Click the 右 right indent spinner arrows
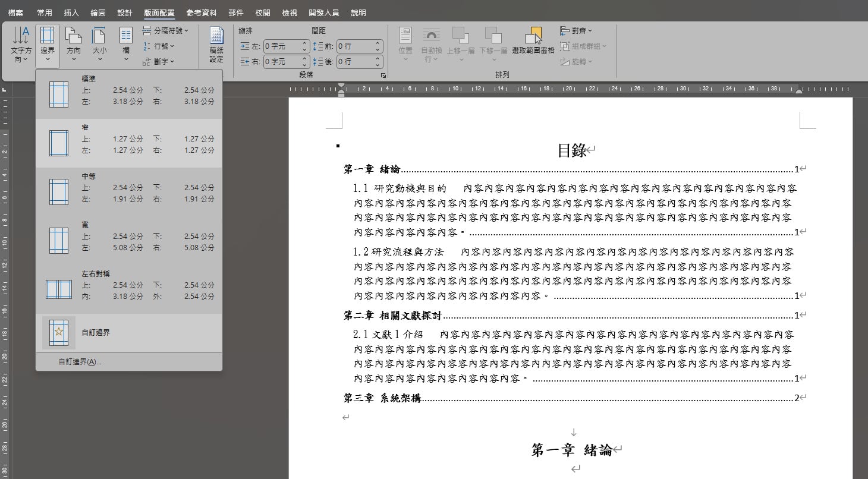The height and width of the screenshot is (479, 868). (305, 61)
